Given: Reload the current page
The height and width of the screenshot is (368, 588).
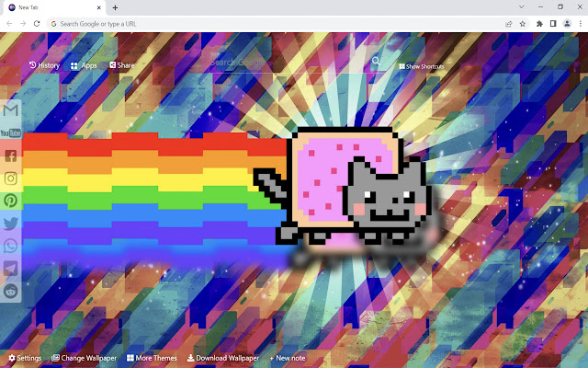Looking at the screenshot, I should (37, 24).
